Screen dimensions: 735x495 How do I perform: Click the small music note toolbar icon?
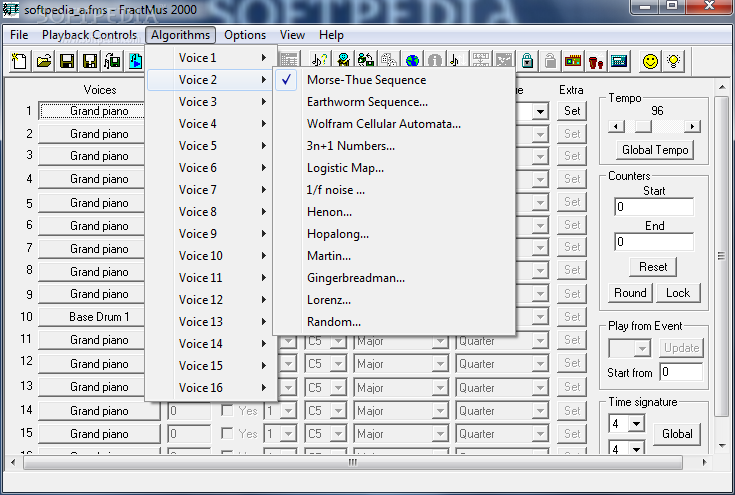click(456, 61)
